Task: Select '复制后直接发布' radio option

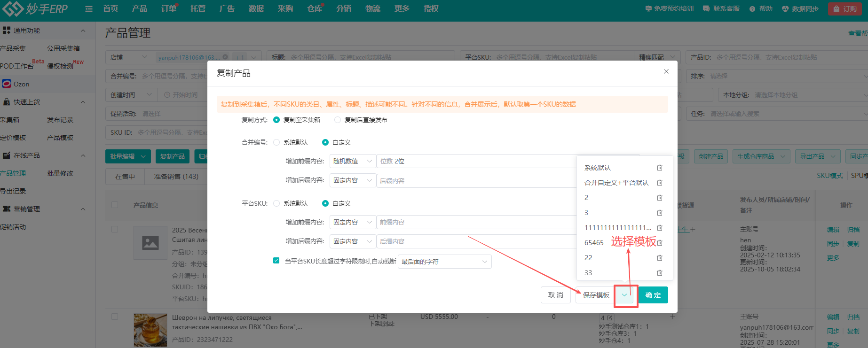Action: (x=338, y=120)
